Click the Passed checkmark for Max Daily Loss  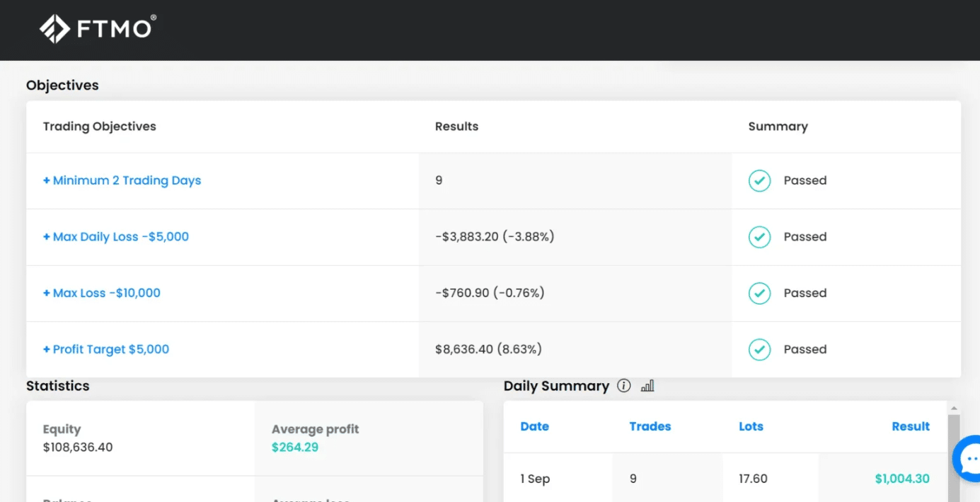coord(759,237)
